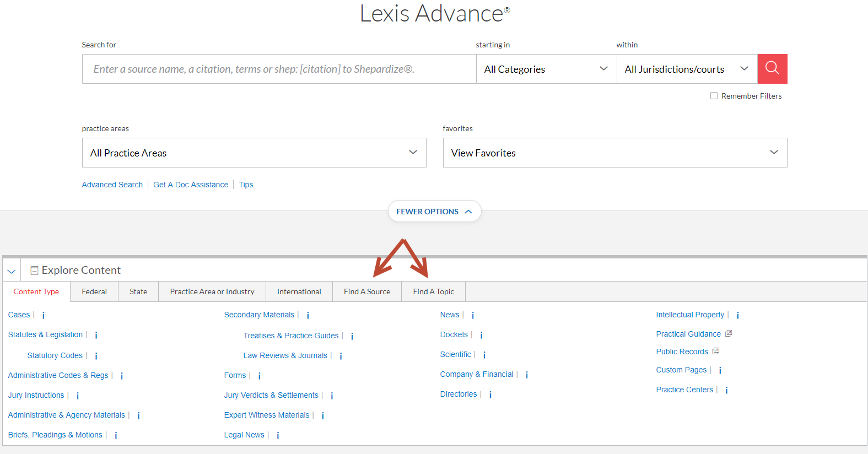Screen dimensions: 868x454
Task: Switch to the State tab
Action: point(138,291)
